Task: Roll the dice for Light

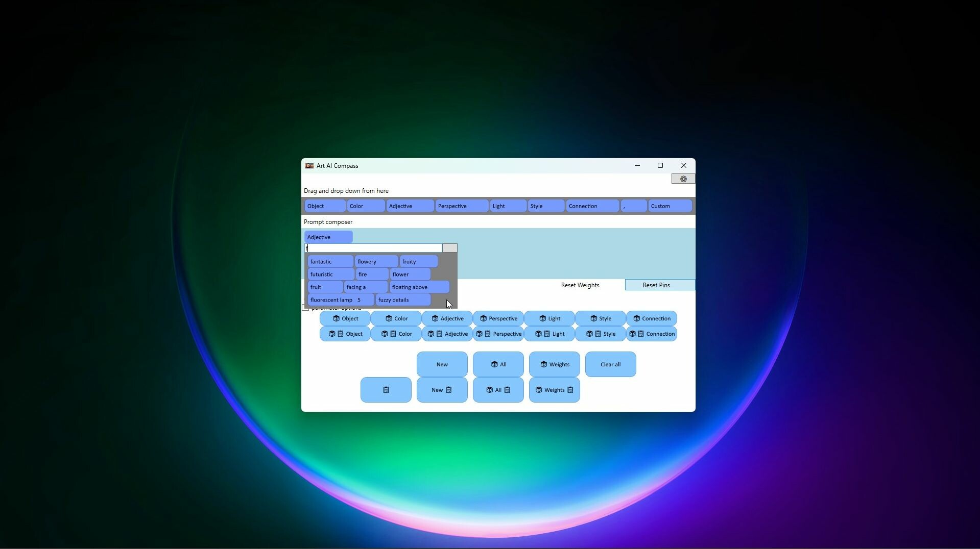Action: point(549,318)
